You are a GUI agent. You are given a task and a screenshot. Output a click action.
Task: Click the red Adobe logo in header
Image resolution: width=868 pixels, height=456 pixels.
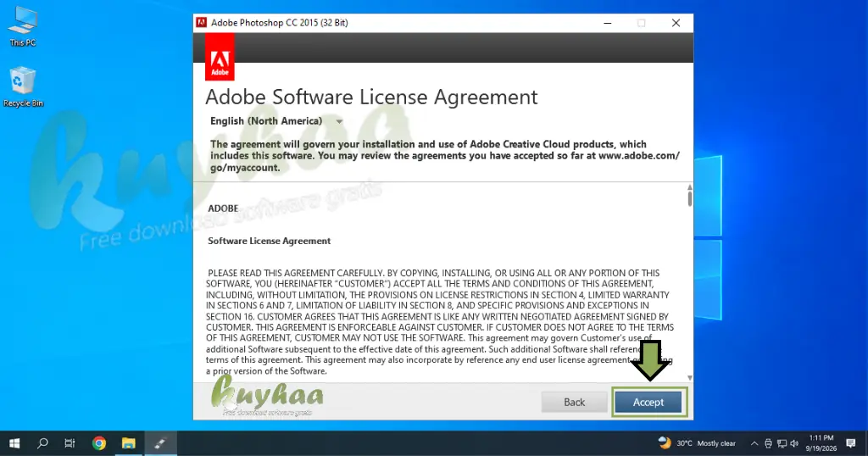click(220, 57)
